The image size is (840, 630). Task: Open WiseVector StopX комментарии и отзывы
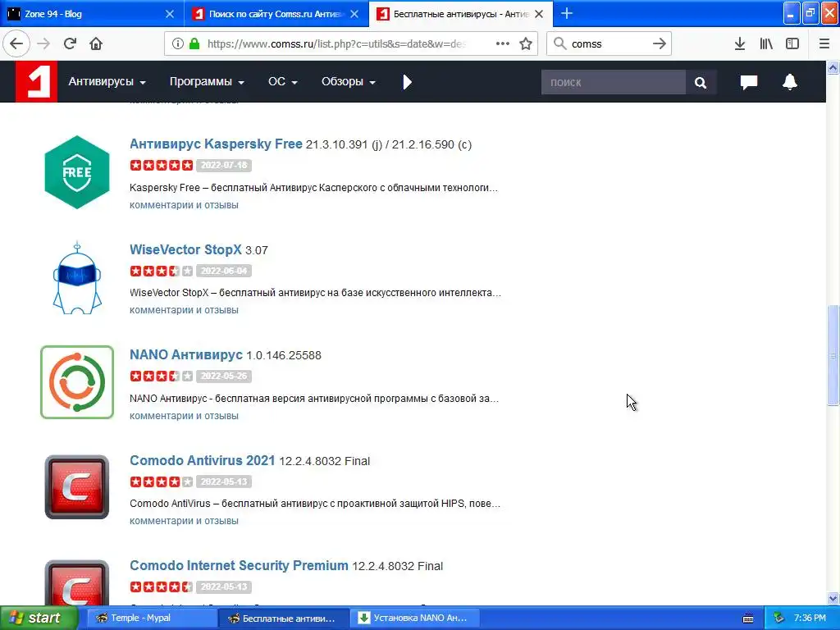[184, 310]
